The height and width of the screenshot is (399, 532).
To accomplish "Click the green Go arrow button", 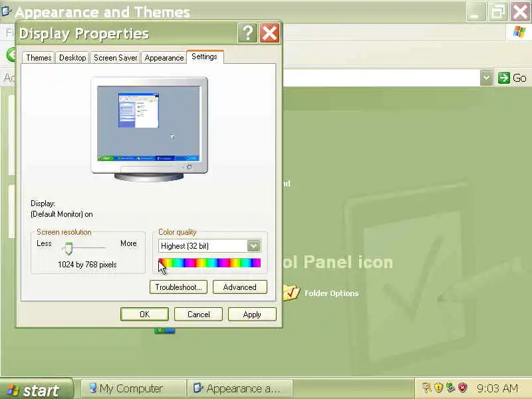I will pos(504,78).
